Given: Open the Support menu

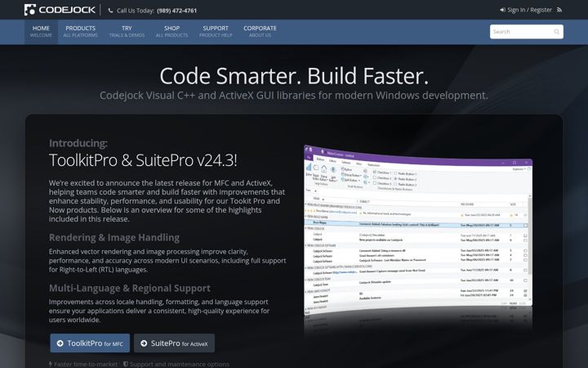Looking at the screenshot, I should pyautogui.click(x=216, y=32).
